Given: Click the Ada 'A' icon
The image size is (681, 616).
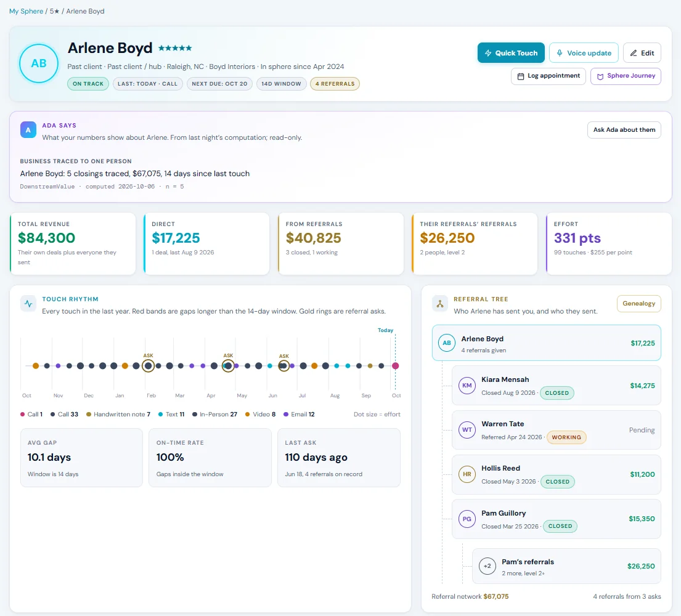Looking at the screenshot, I should (x=28, y=130).
